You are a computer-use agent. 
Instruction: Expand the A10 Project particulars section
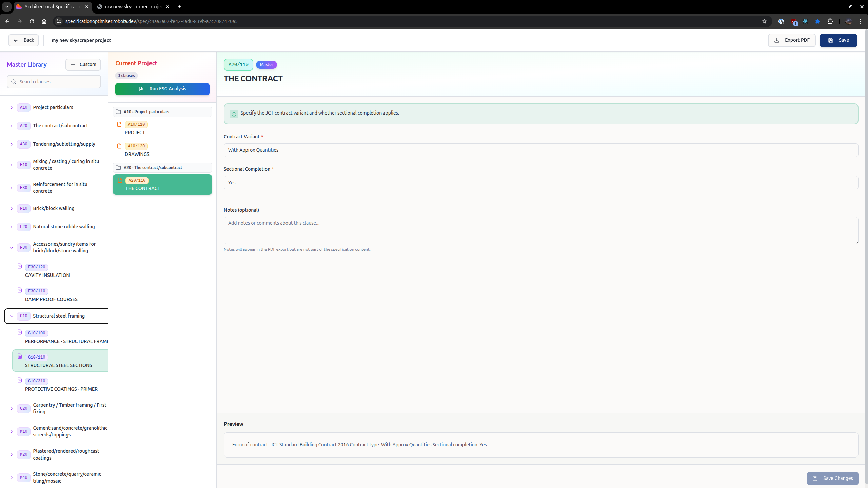[12, 108]
